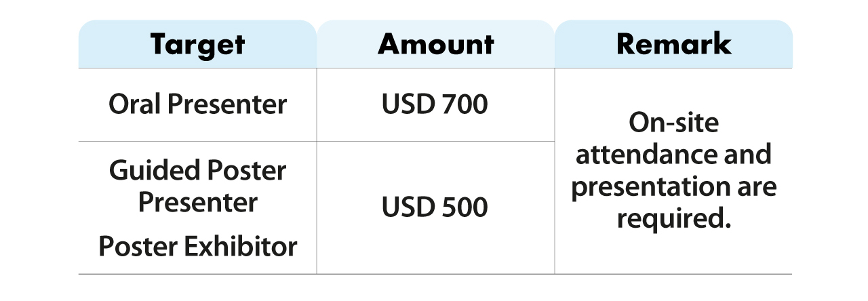
Task: Click the word and in Remark text
Action: 745,155
